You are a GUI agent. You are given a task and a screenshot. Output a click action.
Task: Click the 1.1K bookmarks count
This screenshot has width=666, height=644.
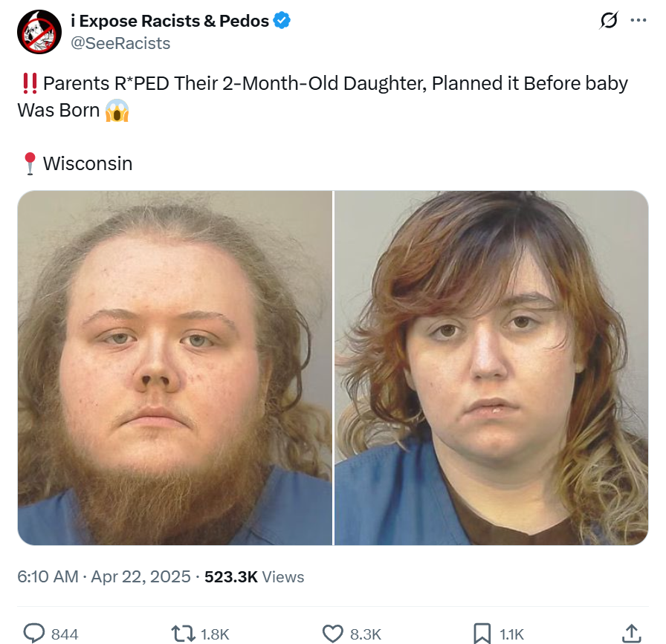(512, 634)
